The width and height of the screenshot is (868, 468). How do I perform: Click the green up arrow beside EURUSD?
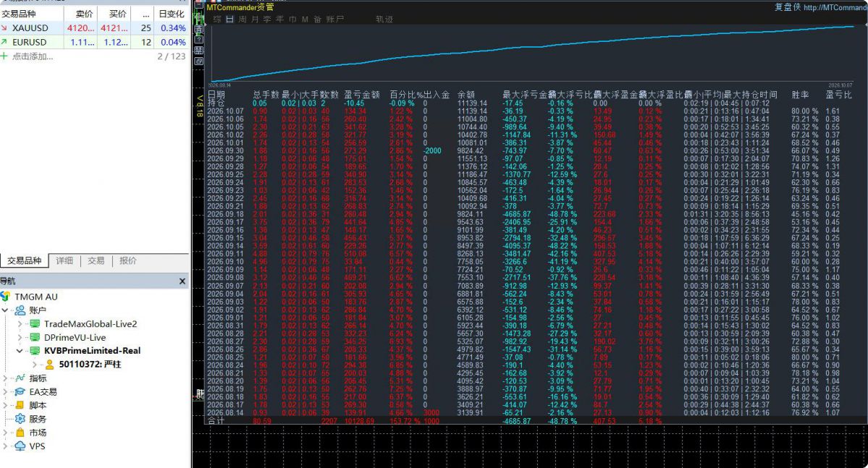click(4, 42)
